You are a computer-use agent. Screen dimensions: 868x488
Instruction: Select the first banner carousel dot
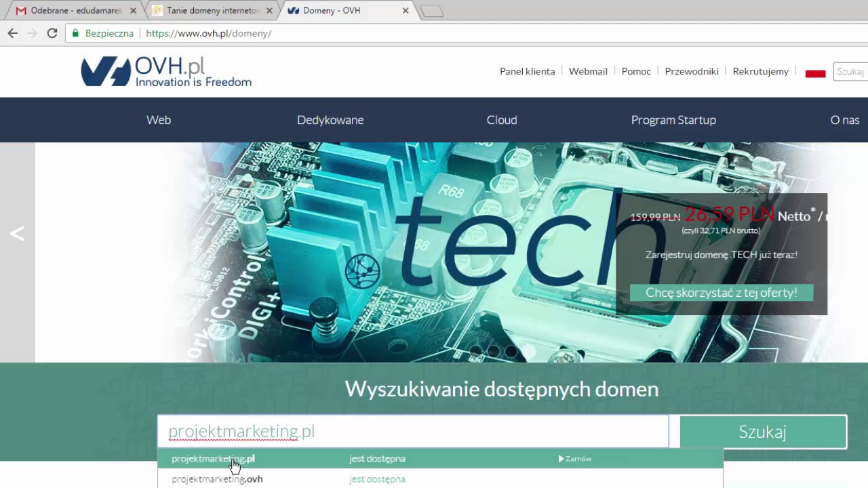tap(476, 351)
